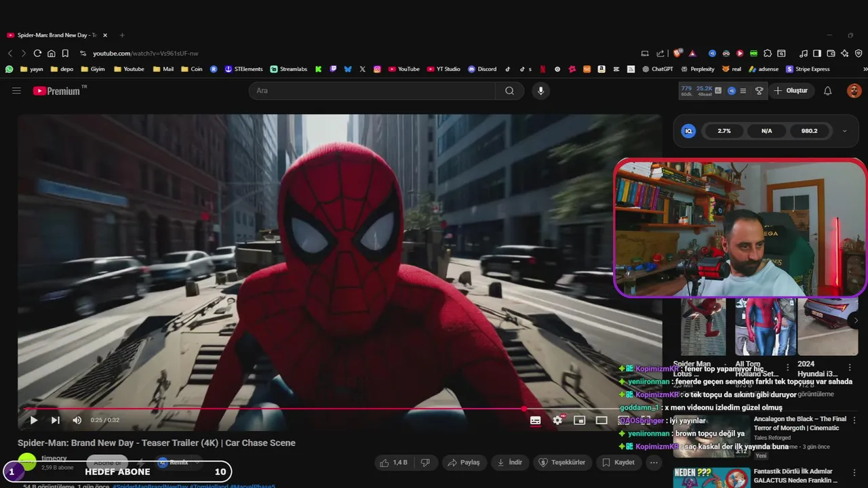The height and width of the screenshot is (488, 868).
Task: Open the Netflix bookmark icon
Action: click(542, 69)
